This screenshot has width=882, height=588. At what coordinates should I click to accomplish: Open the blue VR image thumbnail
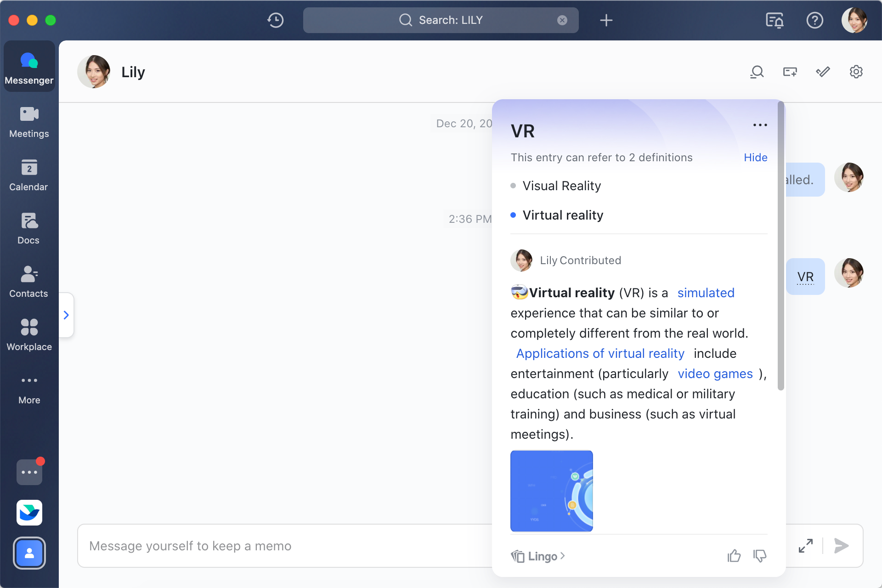tap(551, 491)
